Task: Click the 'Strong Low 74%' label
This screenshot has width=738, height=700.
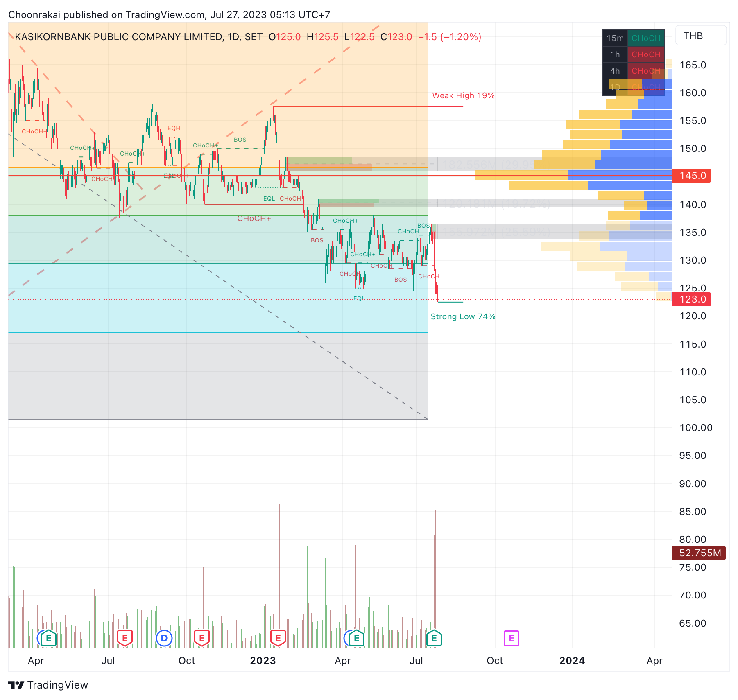Action: click(463, 316)
